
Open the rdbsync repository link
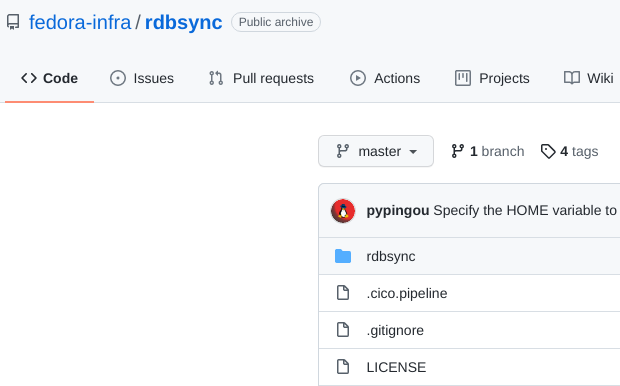[183, 22]
